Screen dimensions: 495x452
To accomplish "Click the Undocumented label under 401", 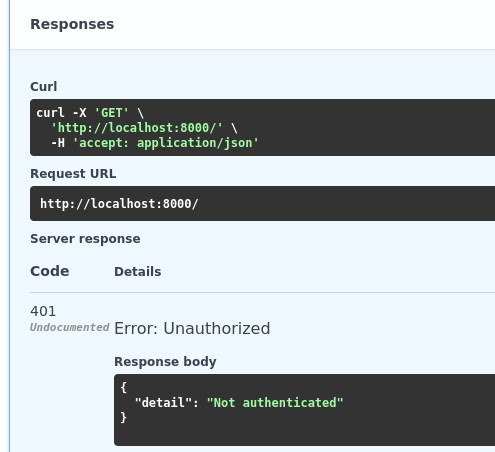I will 70,327.
